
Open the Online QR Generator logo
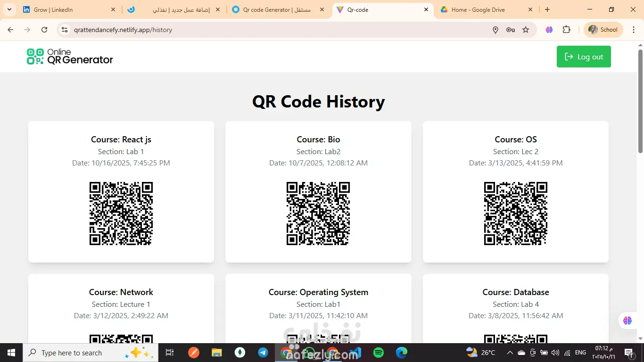pos(70,57)
